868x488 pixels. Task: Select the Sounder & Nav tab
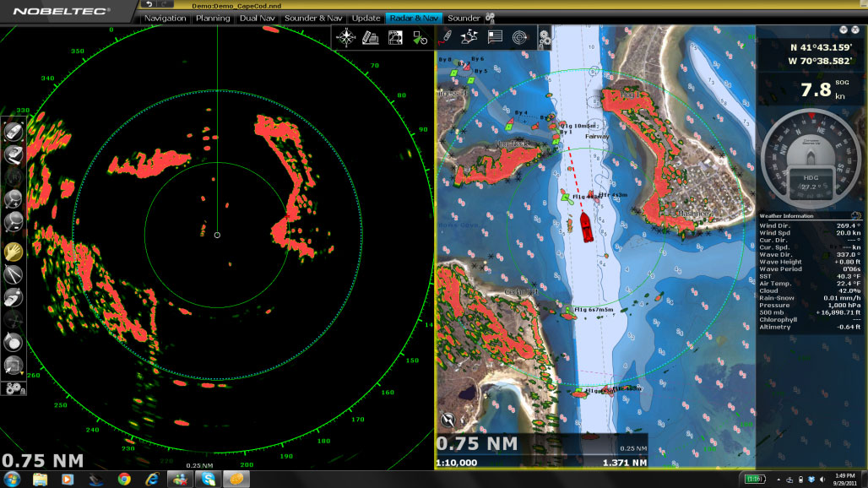[x=313, y=19]
